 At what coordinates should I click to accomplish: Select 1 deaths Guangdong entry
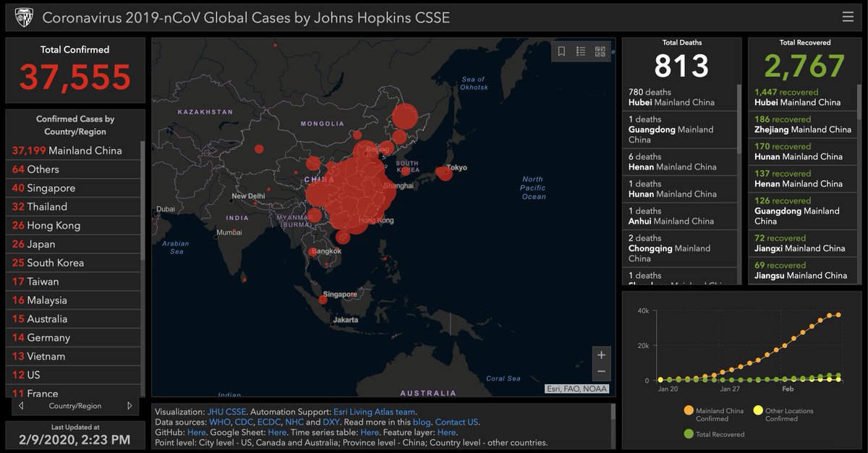click(680, 130)
